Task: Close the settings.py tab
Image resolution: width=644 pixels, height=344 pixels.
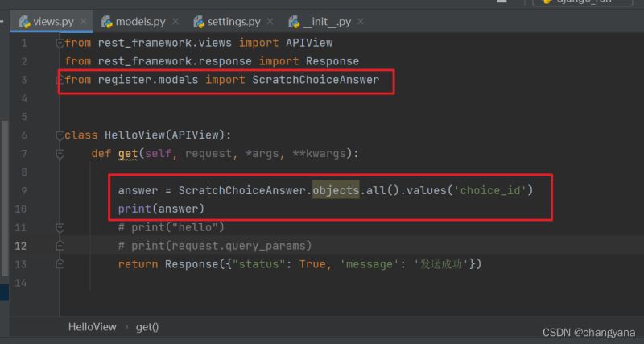Action: click(x=270, y=22)
